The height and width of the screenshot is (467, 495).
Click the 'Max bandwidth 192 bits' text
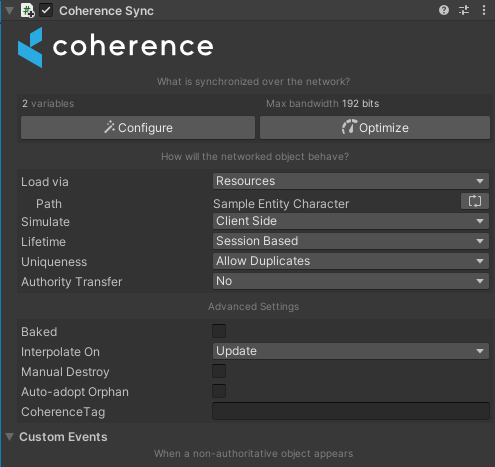322,104
